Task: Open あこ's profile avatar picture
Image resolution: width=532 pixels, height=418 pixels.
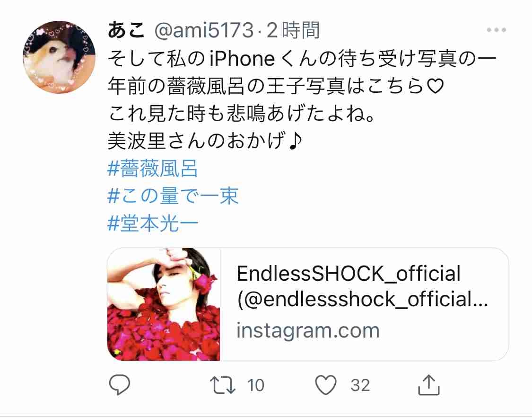Action: [x=59, y=57]
